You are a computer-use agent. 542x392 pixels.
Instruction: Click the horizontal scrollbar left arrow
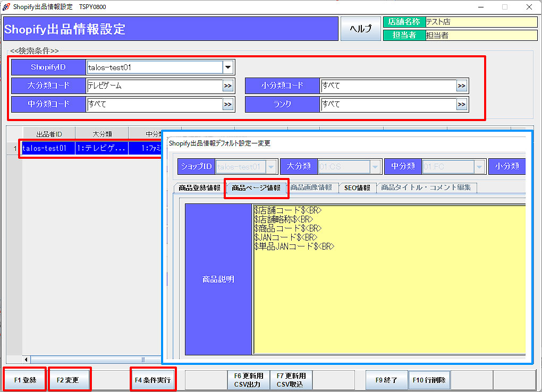27,360
